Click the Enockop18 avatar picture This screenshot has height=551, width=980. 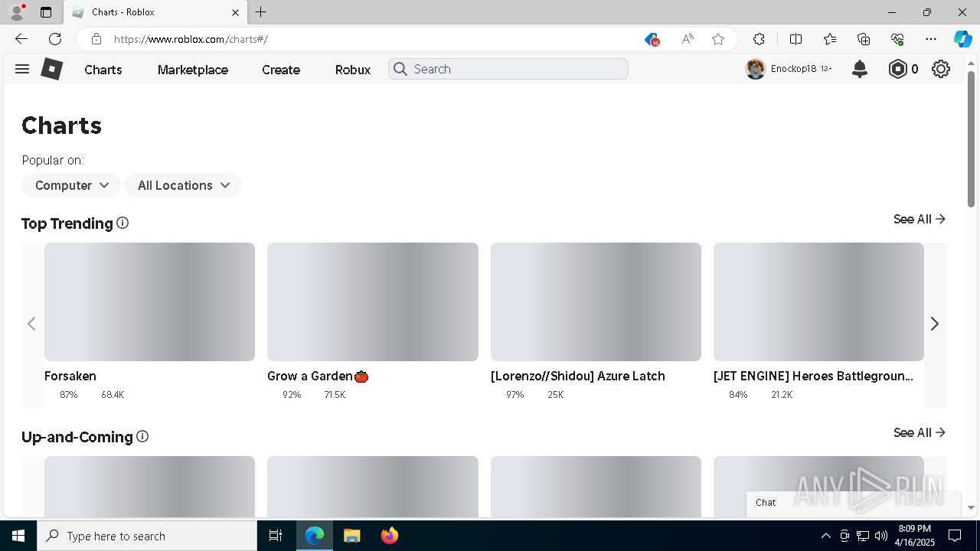(x=756, y=69)
